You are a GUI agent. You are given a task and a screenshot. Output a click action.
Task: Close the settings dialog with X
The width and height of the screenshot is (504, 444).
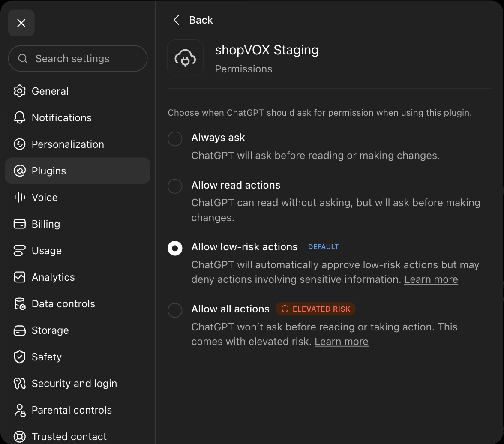21,23
